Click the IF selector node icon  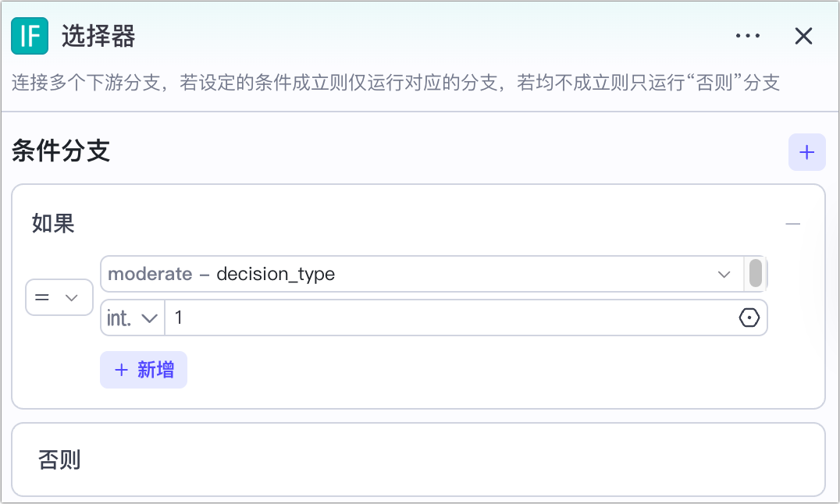click(x=30, y=36)
